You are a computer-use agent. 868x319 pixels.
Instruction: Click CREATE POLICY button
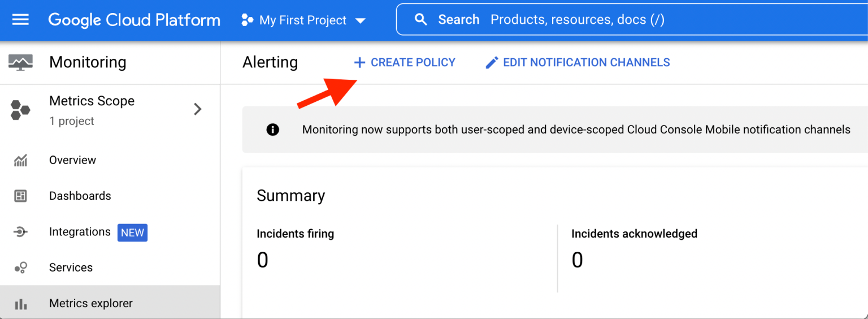[405, 62]
